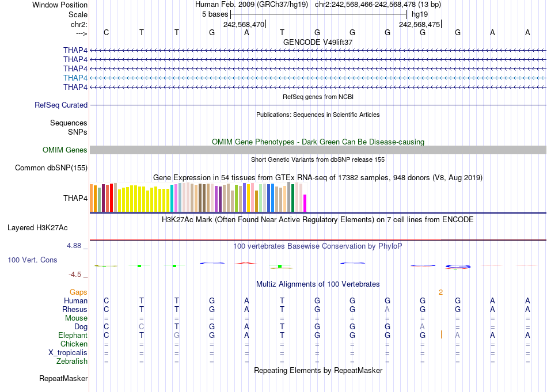Select the Zebrafish alignment row label
The width and height of the screenshot is (547, 392).
[x=72, y=361]
